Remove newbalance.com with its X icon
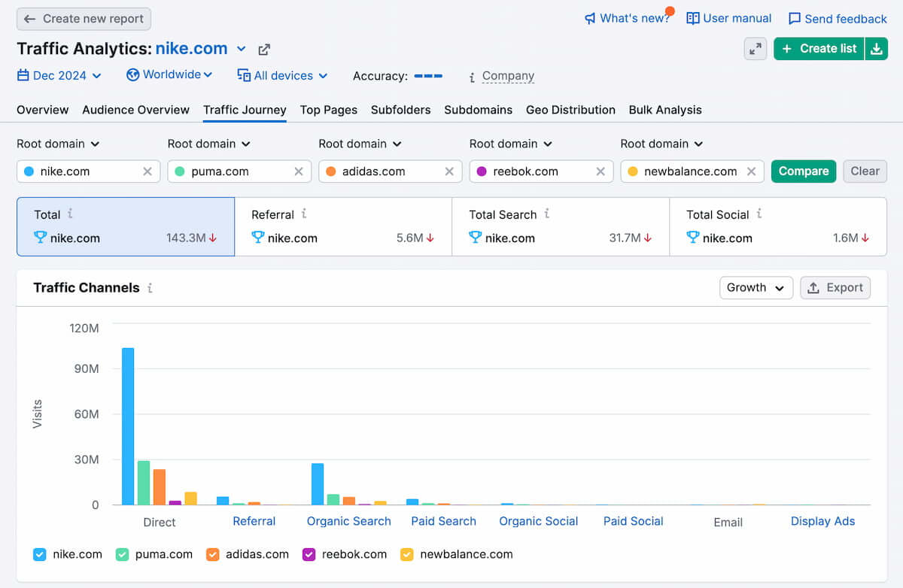The height and width of the screenshot is (588, 903). click(751, 171)
